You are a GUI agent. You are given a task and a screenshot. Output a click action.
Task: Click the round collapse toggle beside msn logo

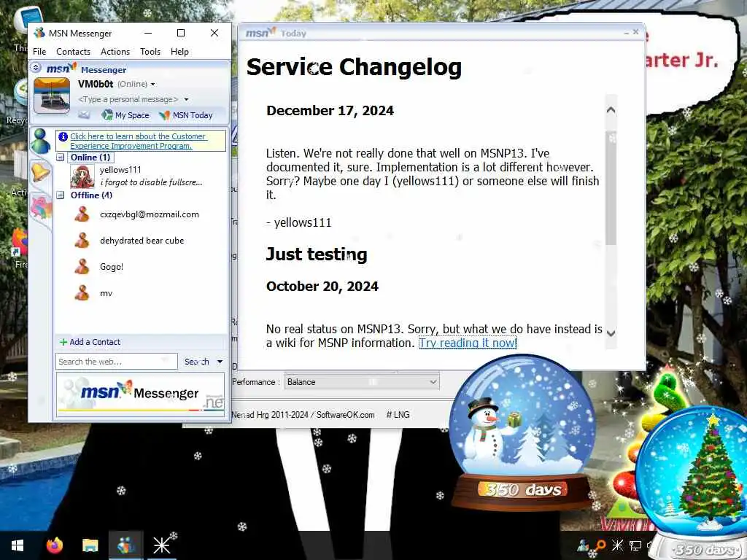tap(36, 68)
